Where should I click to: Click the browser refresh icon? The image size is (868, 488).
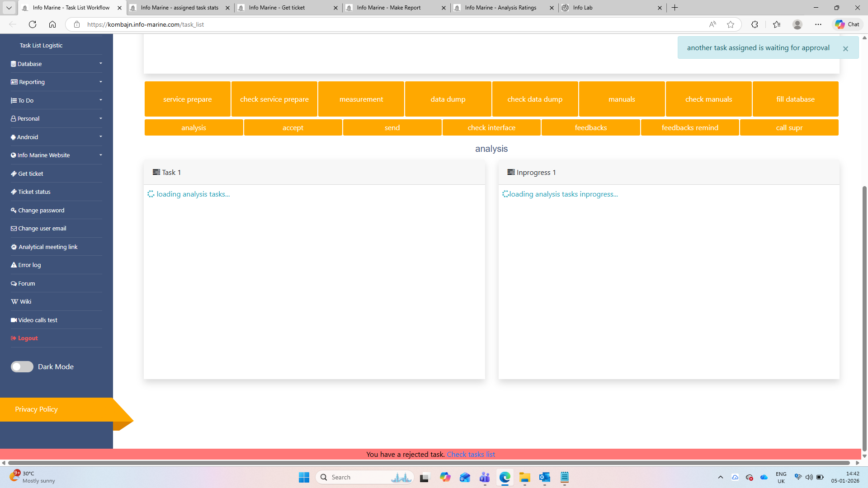[33, 24]
